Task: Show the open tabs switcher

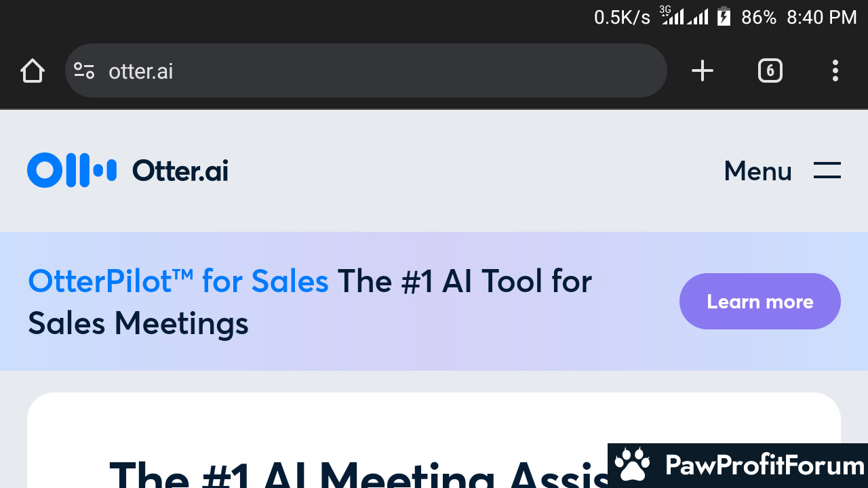Action: 770,70
